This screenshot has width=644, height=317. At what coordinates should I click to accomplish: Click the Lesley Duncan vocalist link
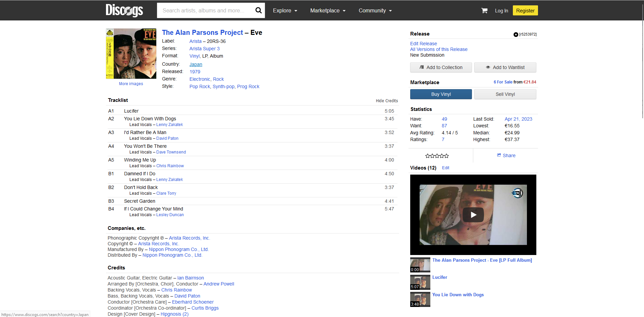click(x=170, y=215)
